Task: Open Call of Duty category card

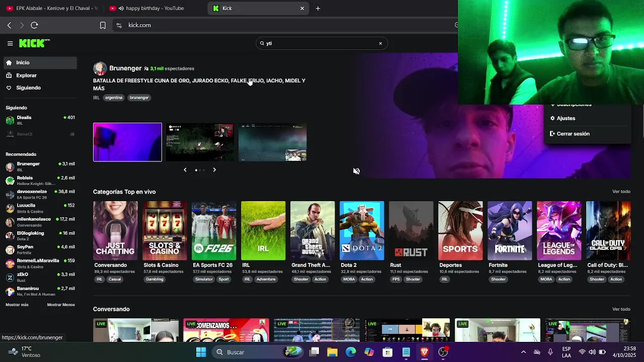Action: (608, 231)
